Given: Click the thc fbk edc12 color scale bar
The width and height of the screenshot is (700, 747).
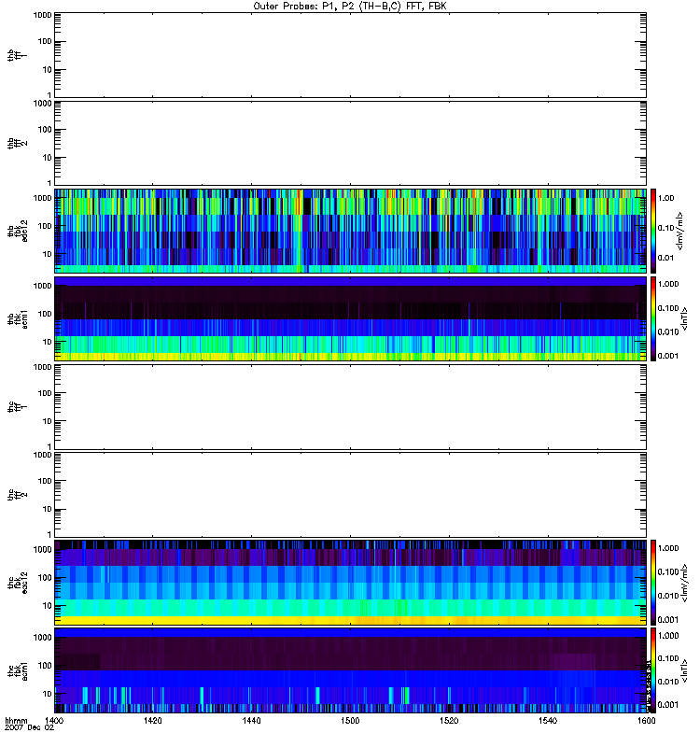Looking at the screenshot, I should pyautogui.click(x=654, y=583).
